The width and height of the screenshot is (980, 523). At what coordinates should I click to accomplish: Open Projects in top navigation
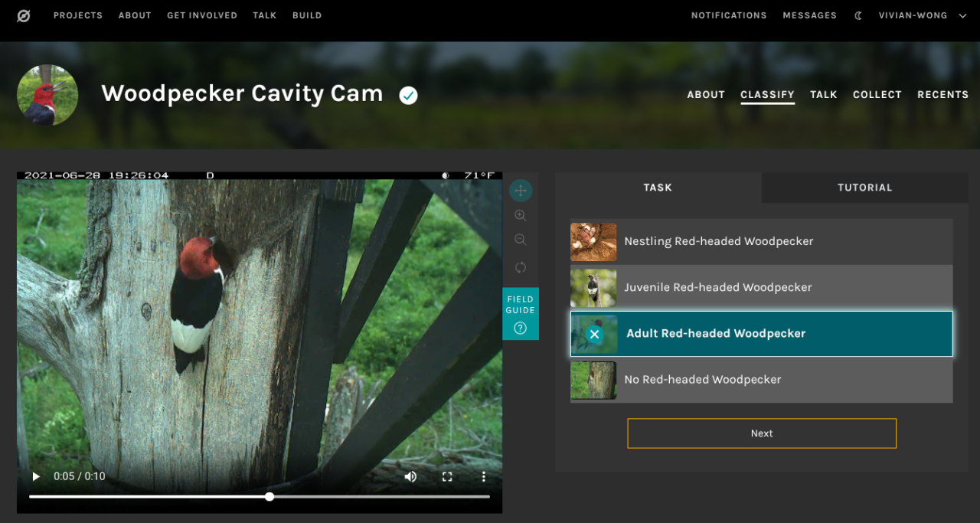pyautogui.click(x=78, y=15)
